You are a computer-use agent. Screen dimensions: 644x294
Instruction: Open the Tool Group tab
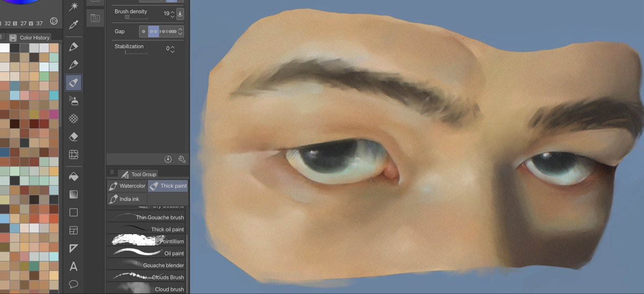pos(139,174)
